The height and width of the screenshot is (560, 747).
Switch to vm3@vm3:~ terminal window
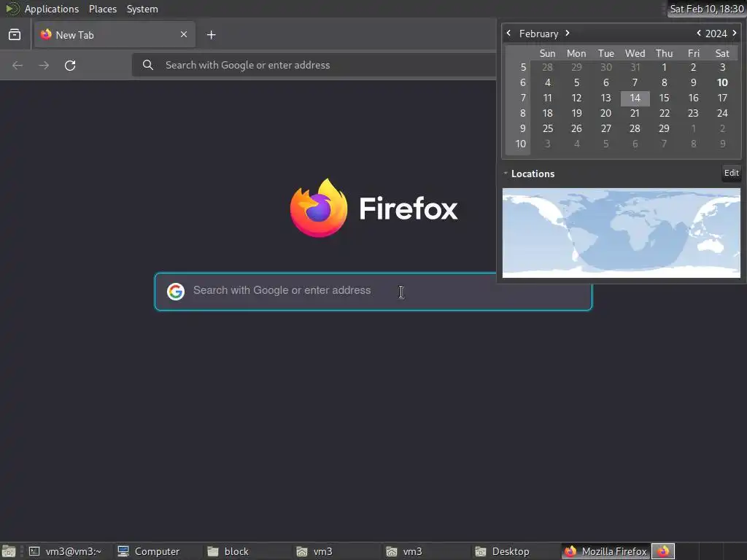[x=66, y=551]
